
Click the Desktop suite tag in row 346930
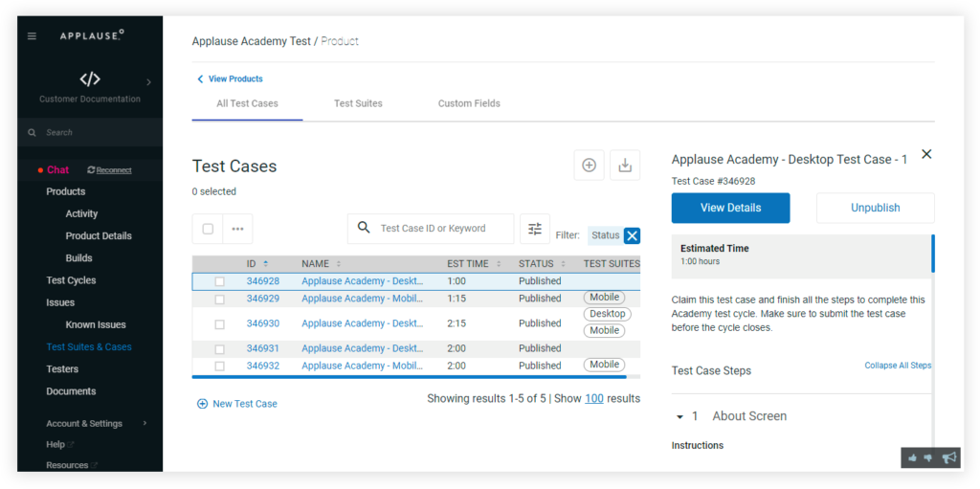point(608,314)
